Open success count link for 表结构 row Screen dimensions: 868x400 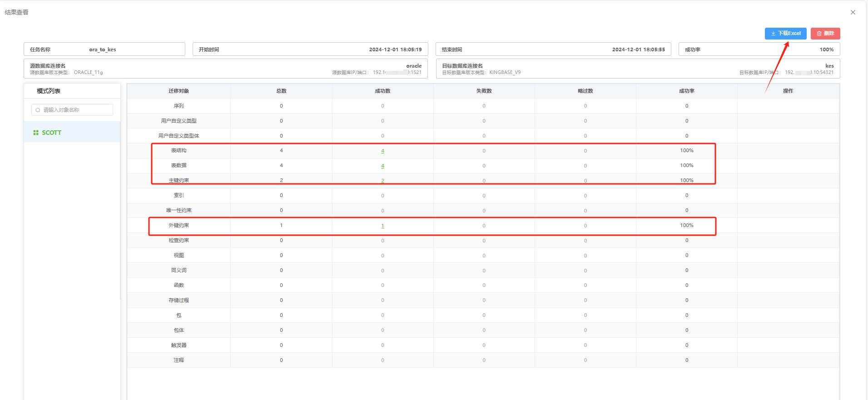point(382,151)
